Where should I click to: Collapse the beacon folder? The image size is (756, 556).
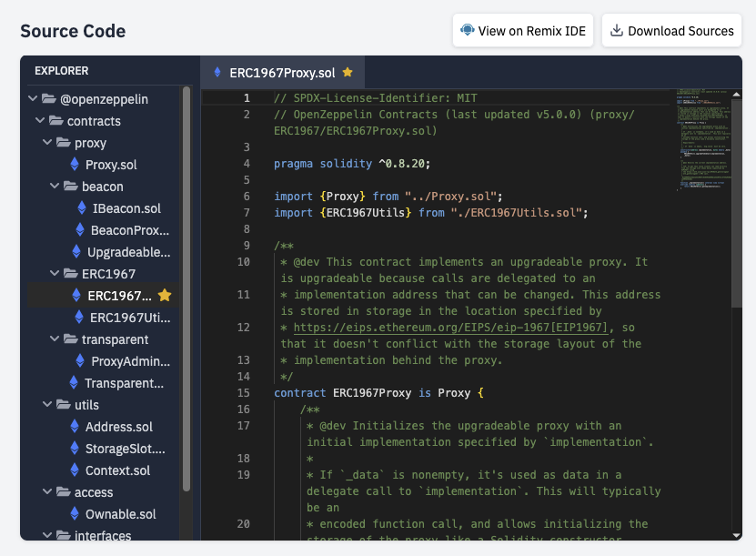(x=55, y=187)
